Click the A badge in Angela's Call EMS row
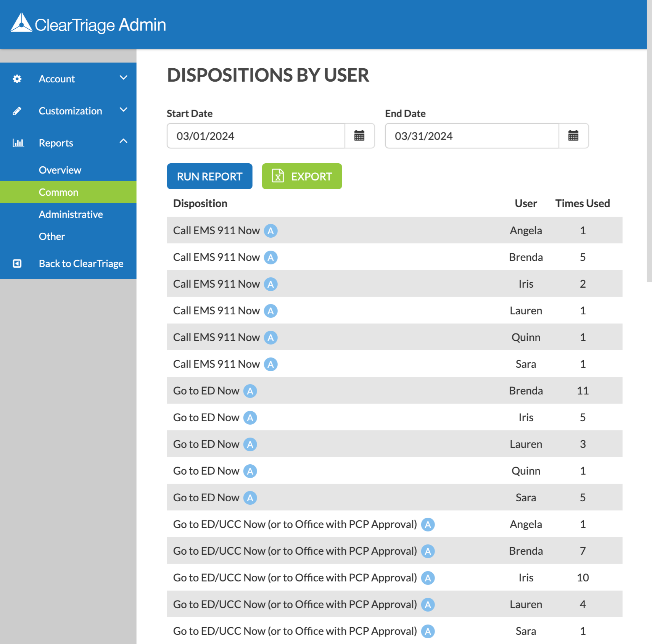Viewport: 652px width, 644px height. click(271, 231)
